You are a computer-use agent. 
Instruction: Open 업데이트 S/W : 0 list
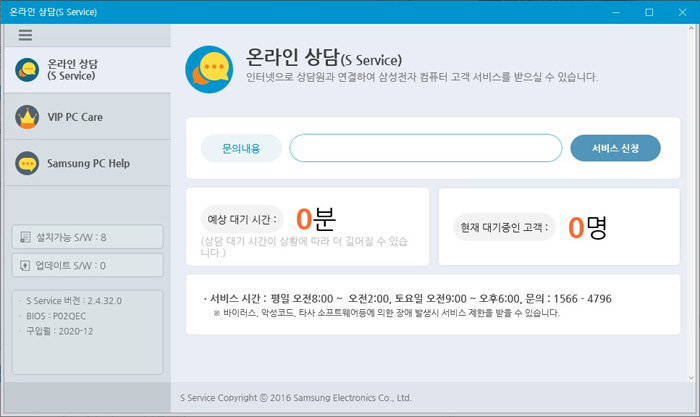88,265
